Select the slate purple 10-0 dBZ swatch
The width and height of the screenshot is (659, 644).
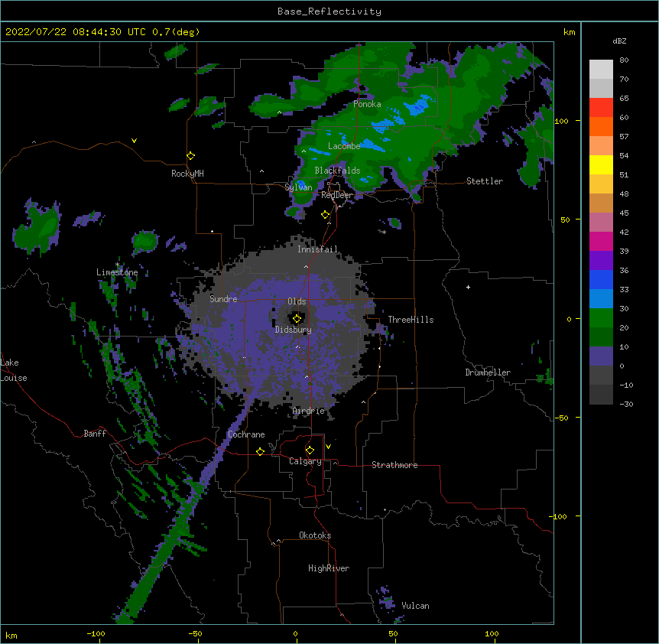601,356
